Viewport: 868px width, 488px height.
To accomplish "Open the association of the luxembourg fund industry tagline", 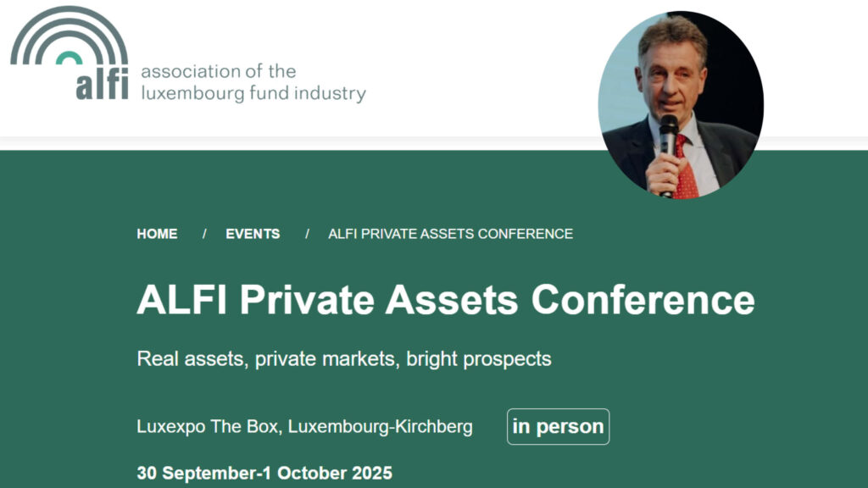I will coord(253,82).
